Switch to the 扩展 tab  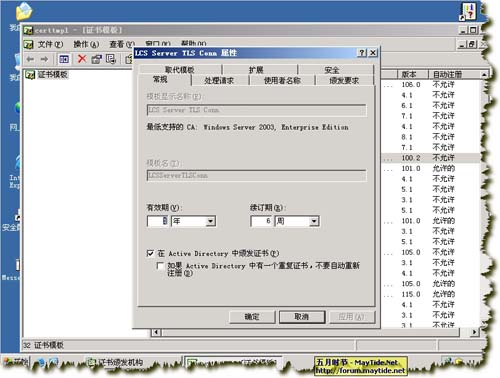[x=256, y=70]
